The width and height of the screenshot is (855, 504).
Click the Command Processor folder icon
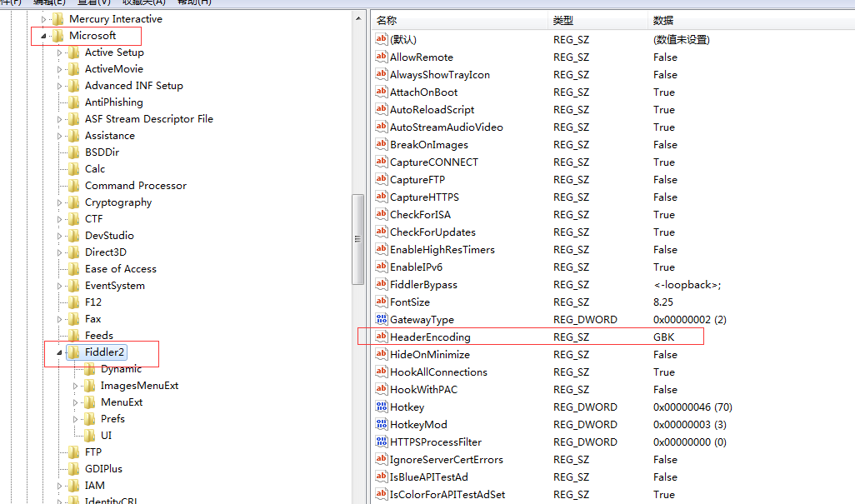pos(73,186)
